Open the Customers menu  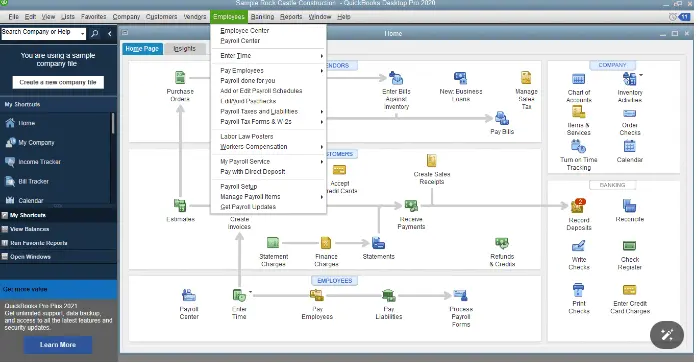161,17
